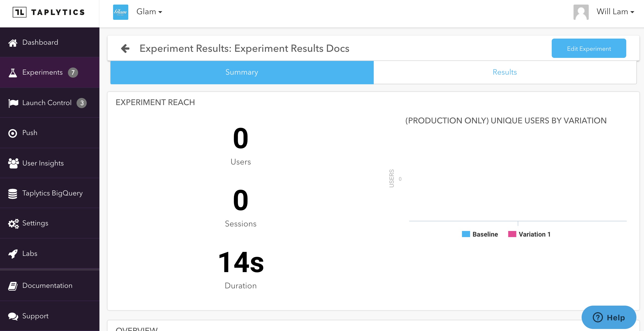
Task: Click the Push target icon
Action: (13, 133)
